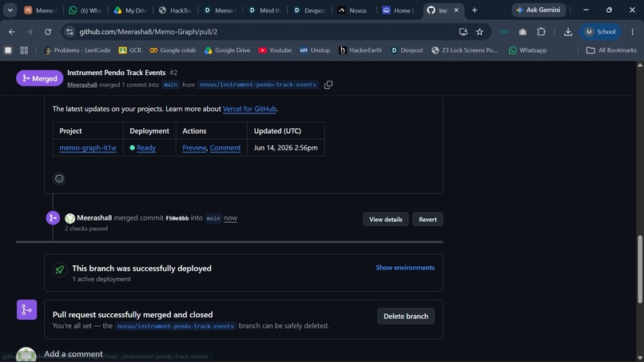Open the Comment link in Actions column
Viewport: 644px width, 362px height.
(225, 148)
